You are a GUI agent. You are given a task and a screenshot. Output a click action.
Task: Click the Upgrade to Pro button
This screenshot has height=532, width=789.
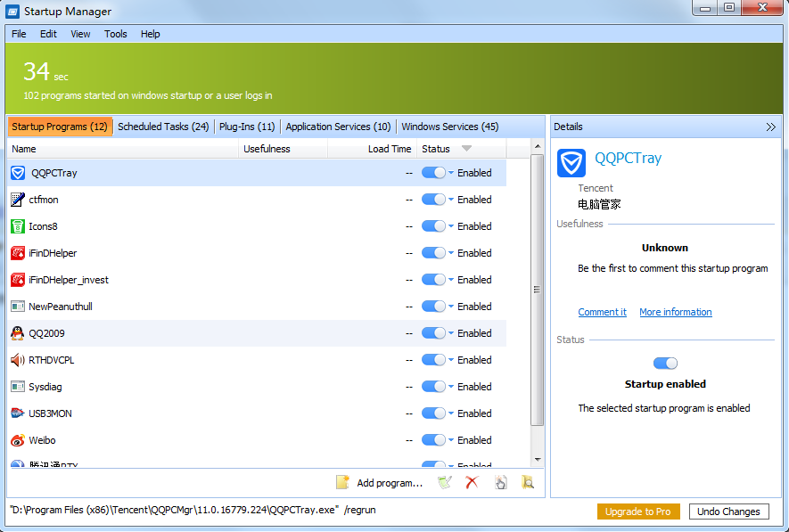638,512
